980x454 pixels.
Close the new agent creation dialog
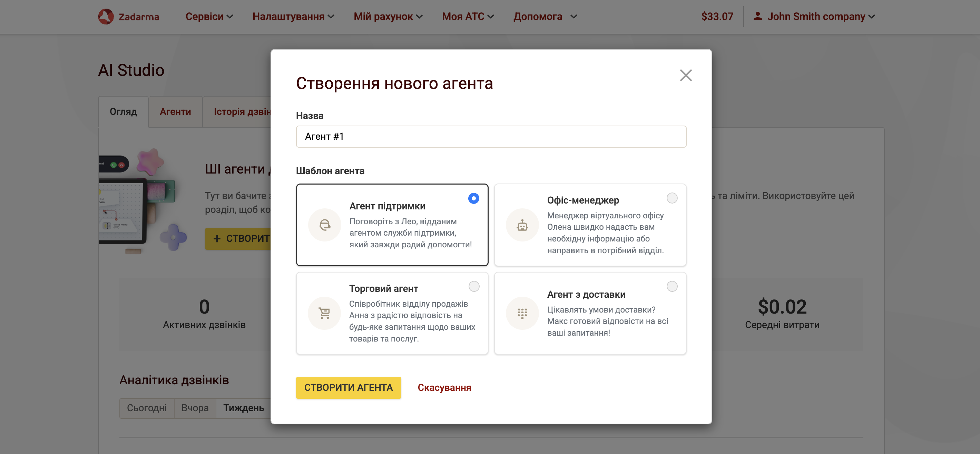tap(686, 75)
